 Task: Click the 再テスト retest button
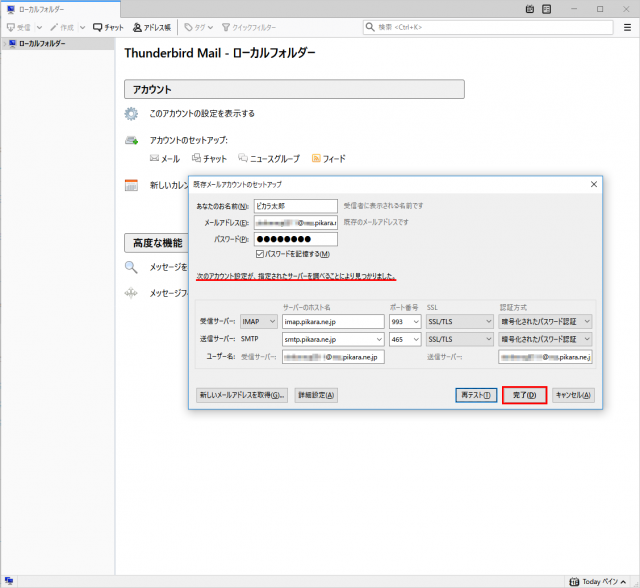pos(476,395)
